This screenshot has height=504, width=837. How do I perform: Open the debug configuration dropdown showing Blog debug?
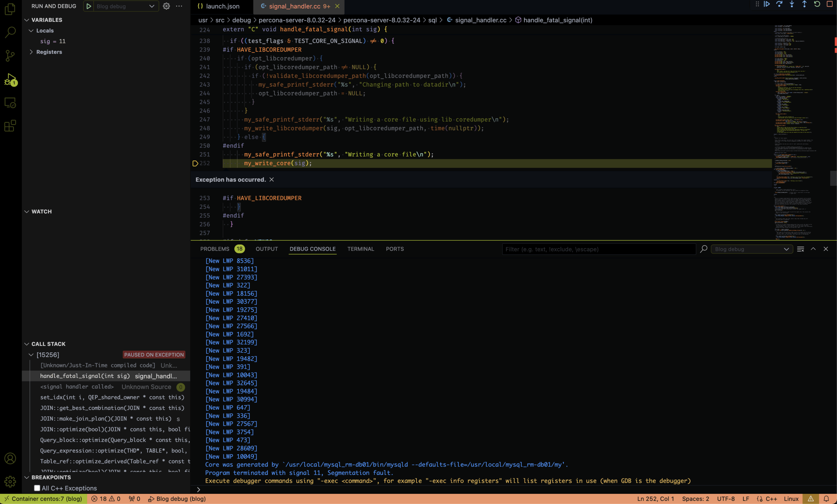(152, 6)
